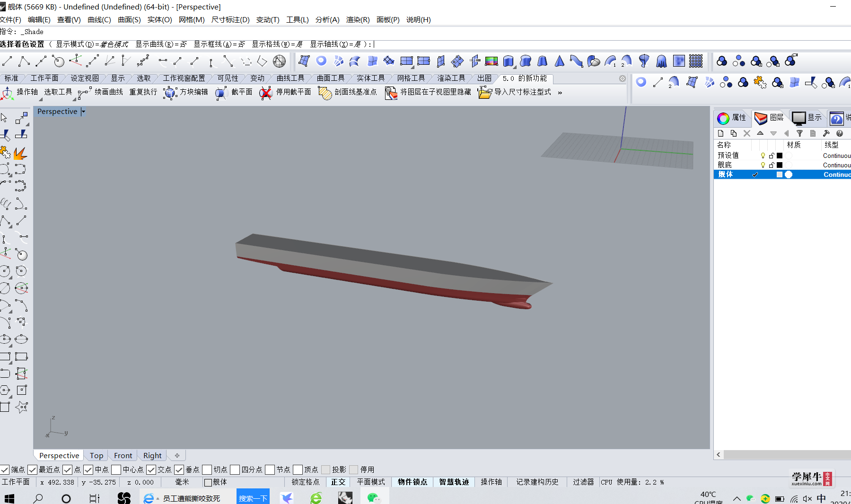This screenshot has height=504, width=851.
Task: Click the surface from corner points icon
Action: pos(304,61)
